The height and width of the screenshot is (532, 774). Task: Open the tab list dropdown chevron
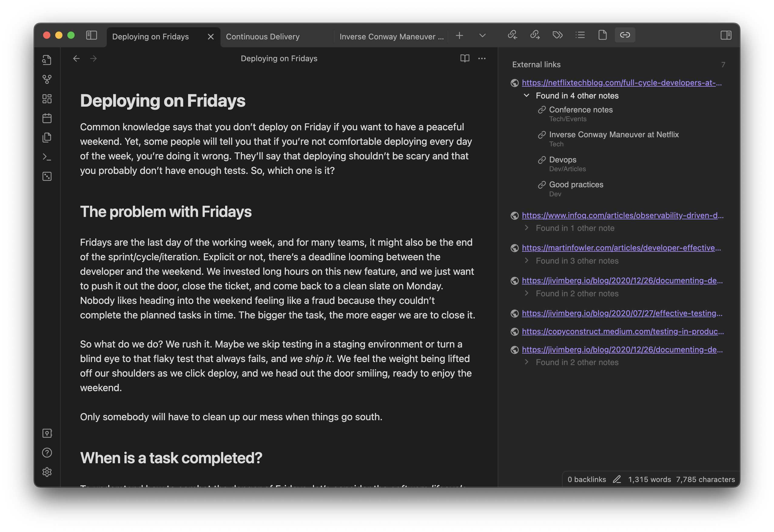coord(482,35)
